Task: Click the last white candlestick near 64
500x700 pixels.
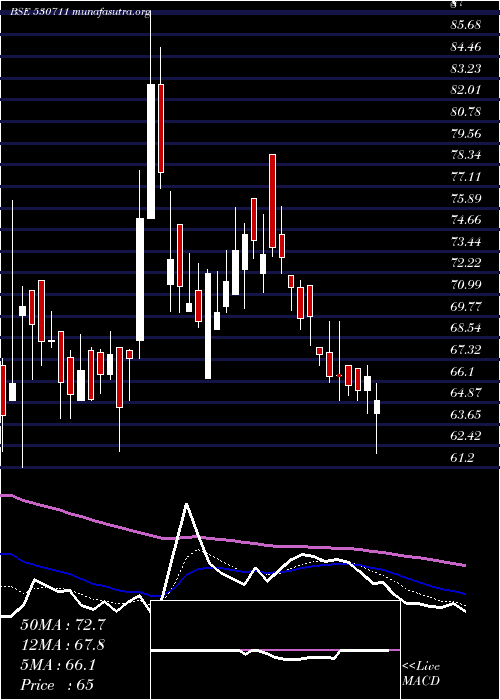Action: coord(377,407)
